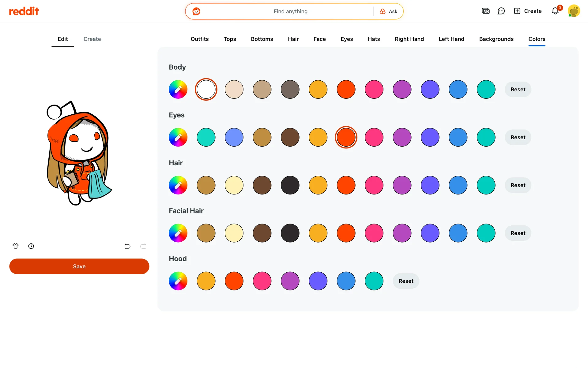
Task: Reset the Hood color
Action: pyautogui.click(x=406, y=281)
